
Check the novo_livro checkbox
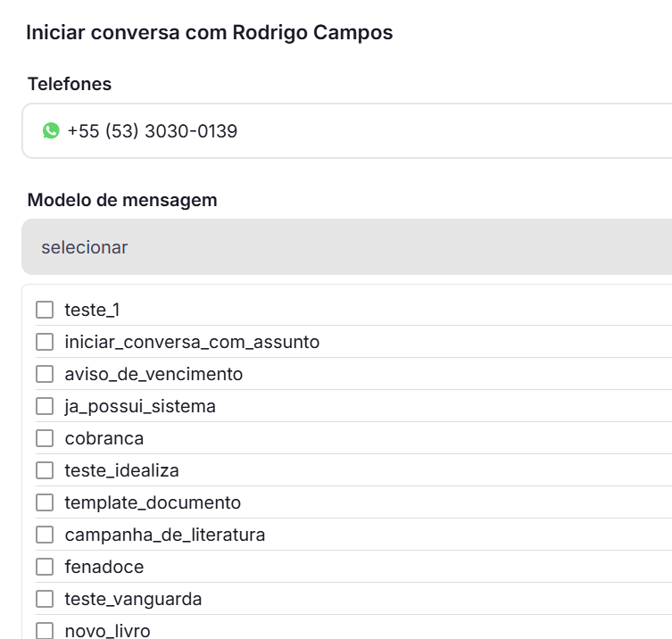point(45,630)
